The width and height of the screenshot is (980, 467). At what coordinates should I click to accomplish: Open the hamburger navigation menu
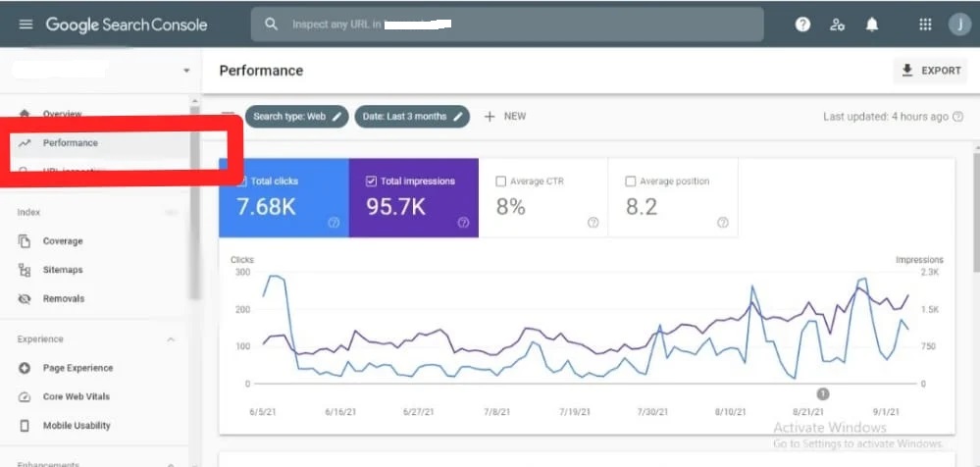point(26,25)
